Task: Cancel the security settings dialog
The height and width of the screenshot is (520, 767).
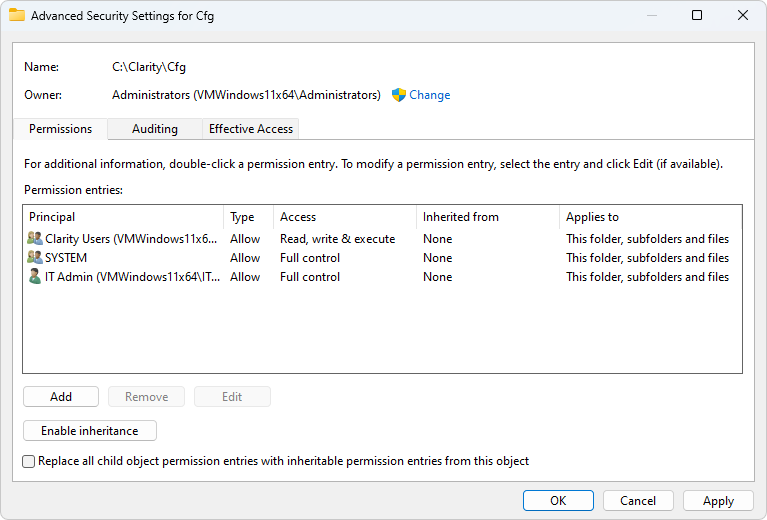Action: pyautogui.click(x=638, y=501)
